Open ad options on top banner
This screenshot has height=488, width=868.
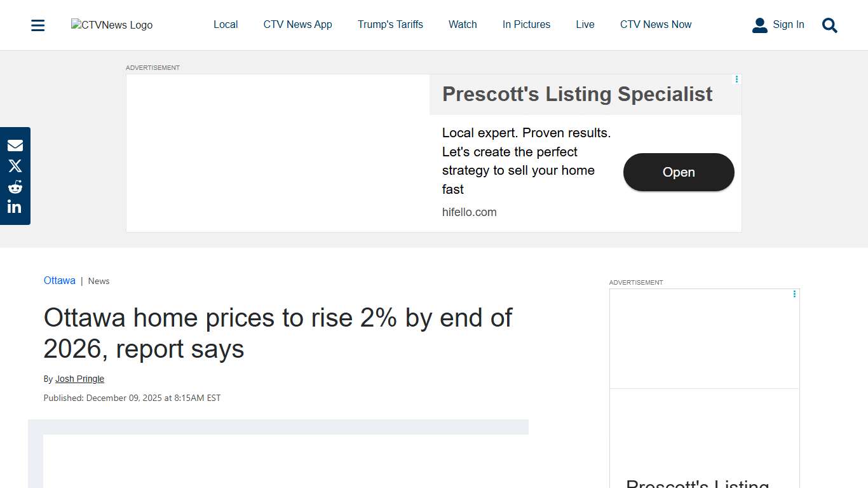(736, 79)
